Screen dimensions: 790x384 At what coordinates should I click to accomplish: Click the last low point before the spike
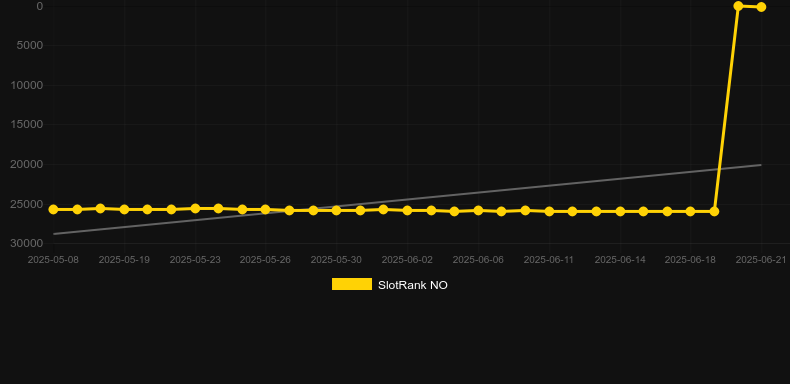(x=714, y=211)
